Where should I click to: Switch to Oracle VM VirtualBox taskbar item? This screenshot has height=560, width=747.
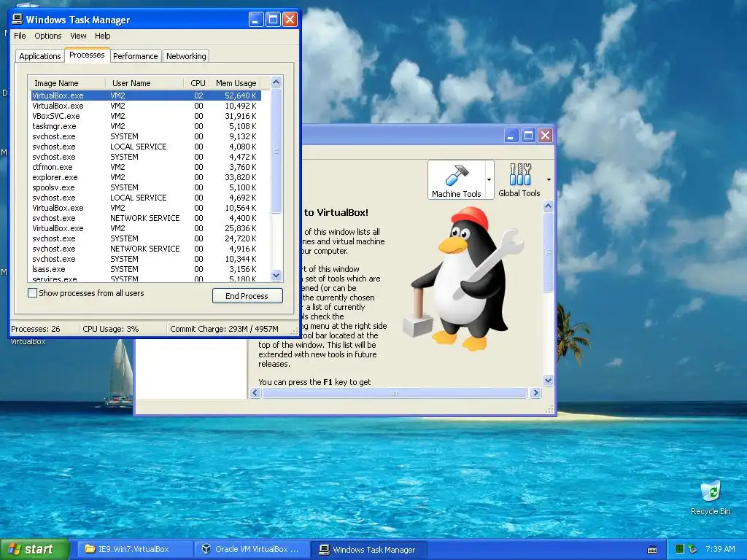click(x=252, y=549)
